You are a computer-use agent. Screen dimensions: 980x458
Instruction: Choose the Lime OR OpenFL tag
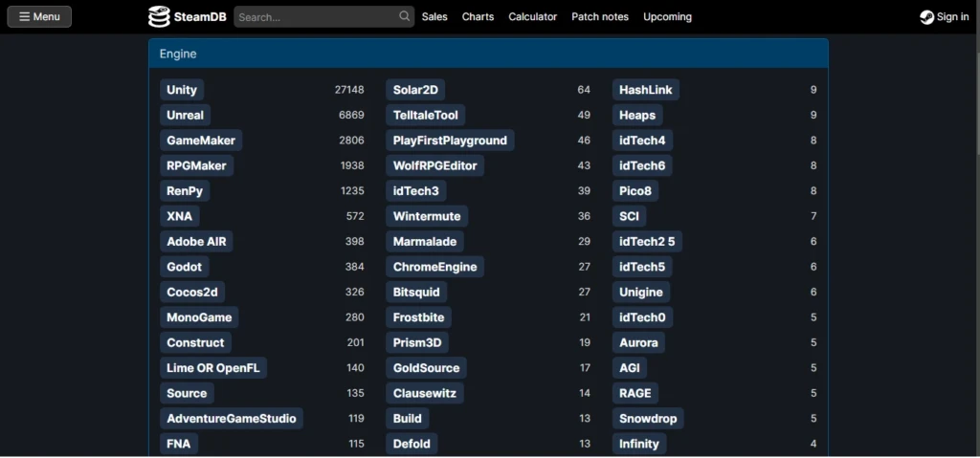(213, 368)
